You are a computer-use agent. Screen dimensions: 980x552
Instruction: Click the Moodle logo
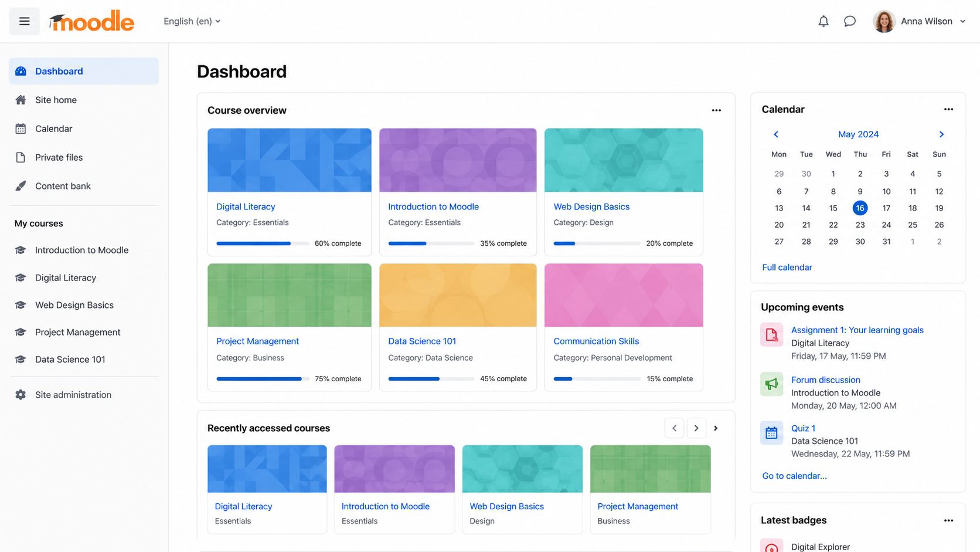91,22
